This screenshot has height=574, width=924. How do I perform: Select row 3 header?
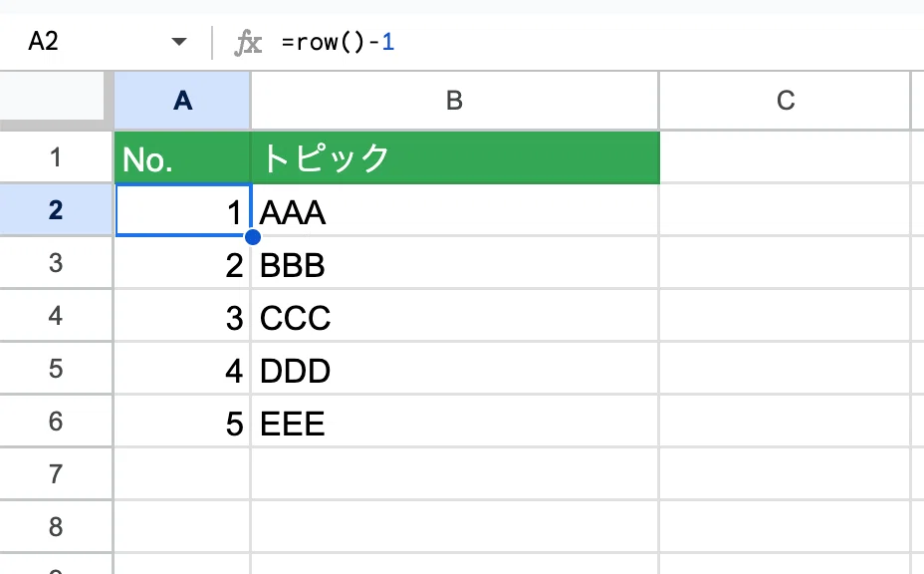pos(56,262)
